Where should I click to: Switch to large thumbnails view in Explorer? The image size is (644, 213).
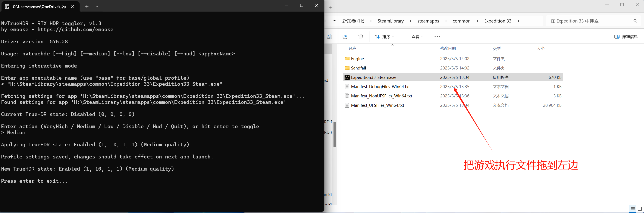[x=640, y=209]
